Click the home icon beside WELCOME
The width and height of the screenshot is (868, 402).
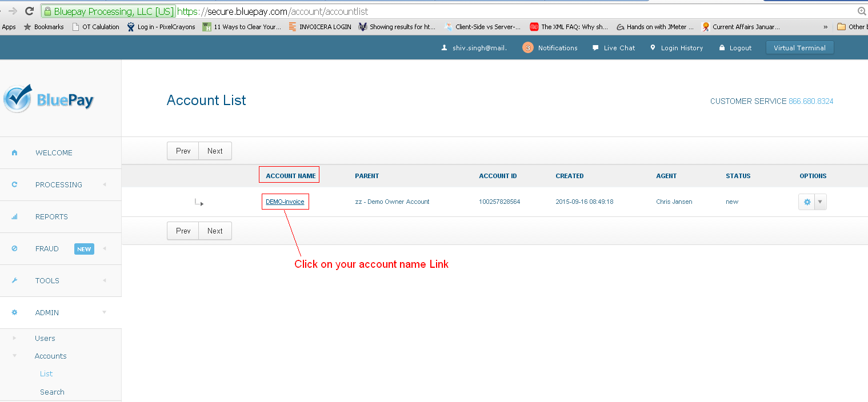pos(15,152)
